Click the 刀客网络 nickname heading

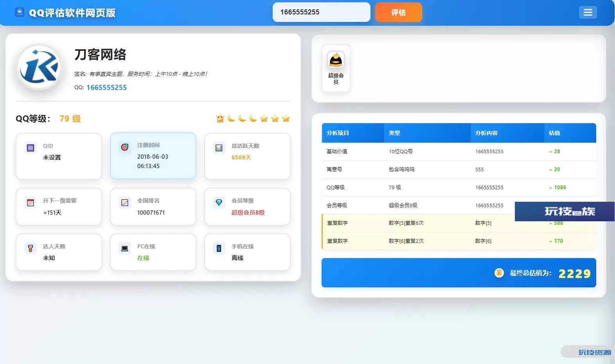[101, 54]
